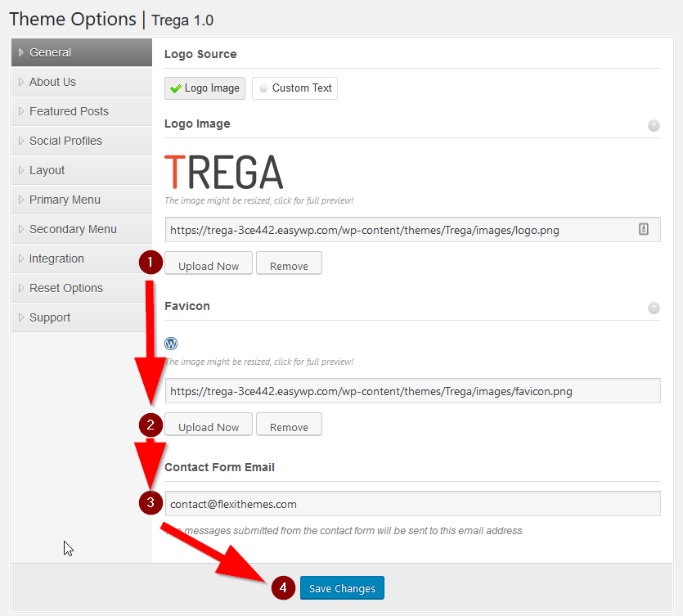The width and height of the screenshot is (683, 616).
Task: Click Upload Now for the logo image
Action: coord(209,263)
